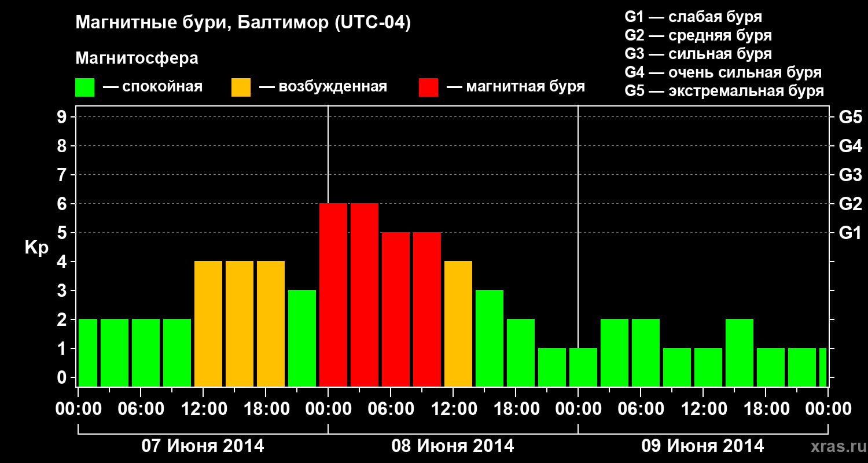Screen dimensions: 868x463
Task: Click the 'Kp' axis label
Action: pos(36,248)
